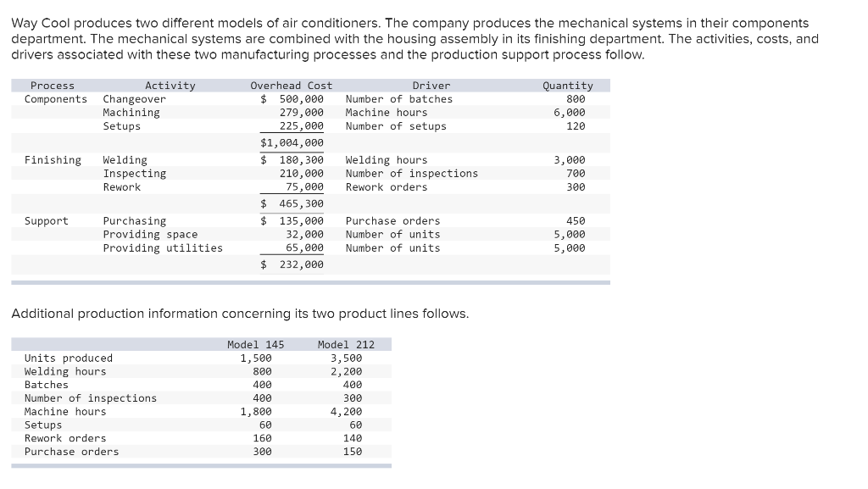Click the 'Number of inspections' row label in product table
The image size is (868, 489).
tap(90, 398)
